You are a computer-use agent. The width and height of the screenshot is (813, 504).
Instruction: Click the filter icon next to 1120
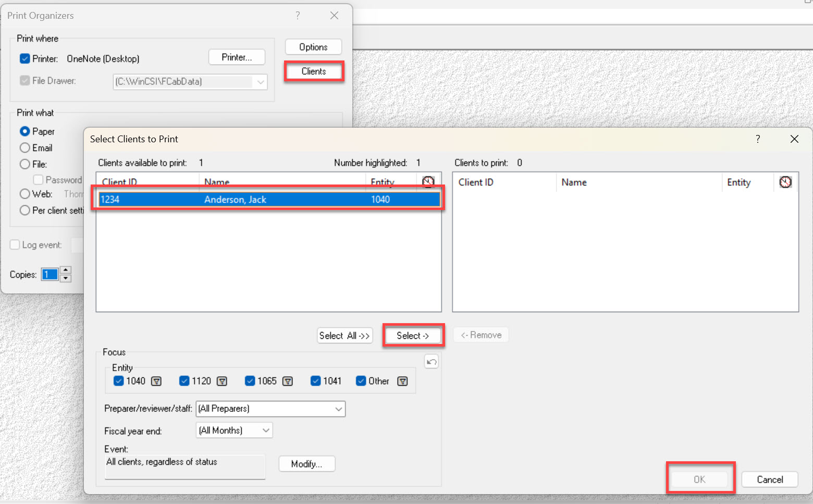coord(222,382)
